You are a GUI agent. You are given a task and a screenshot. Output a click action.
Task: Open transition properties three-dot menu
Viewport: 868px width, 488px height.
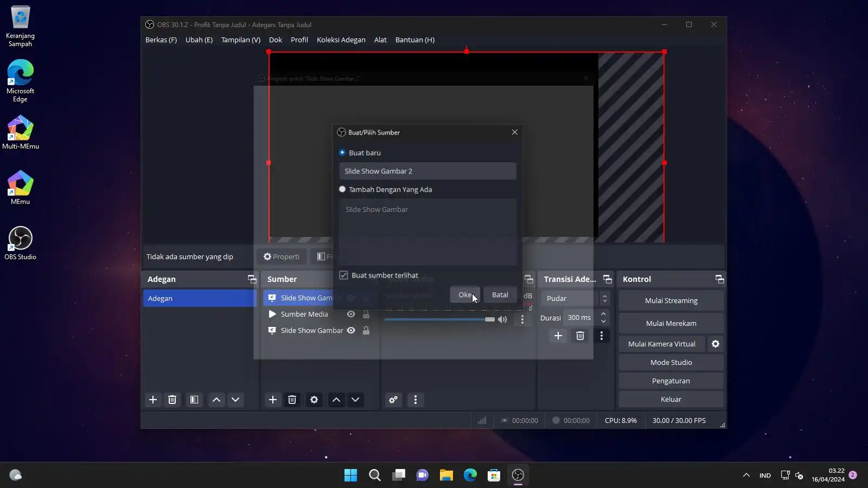601,336
